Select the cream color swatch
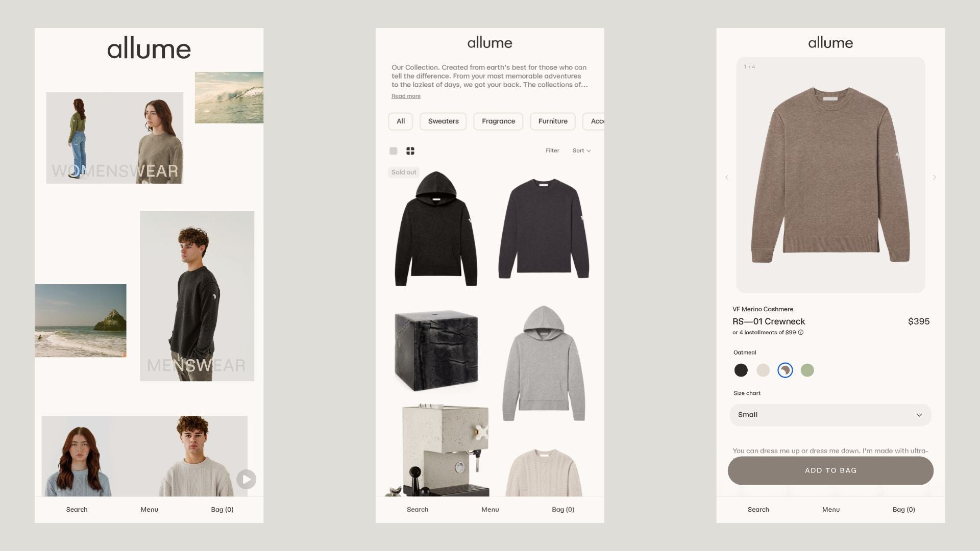The width and height of the screenshot is (980, 551). point(763,370)
